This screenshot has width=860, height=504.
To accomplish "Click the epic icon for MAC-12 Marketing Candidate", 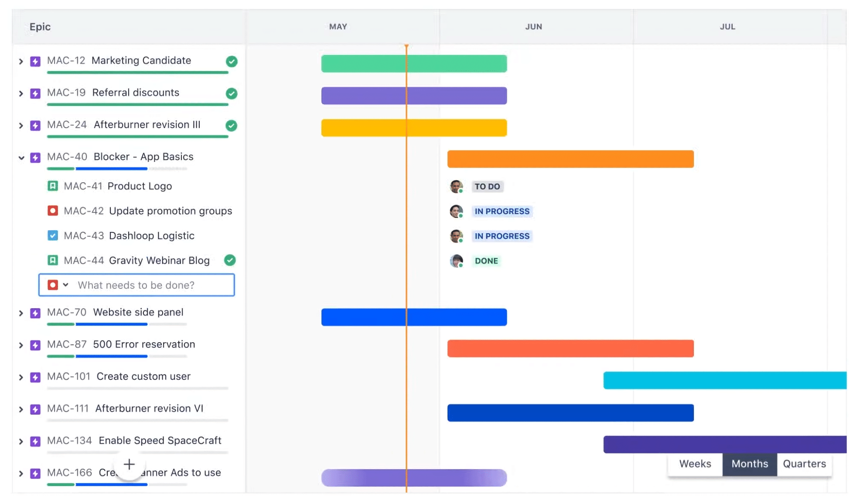I will tap(35, 61).
